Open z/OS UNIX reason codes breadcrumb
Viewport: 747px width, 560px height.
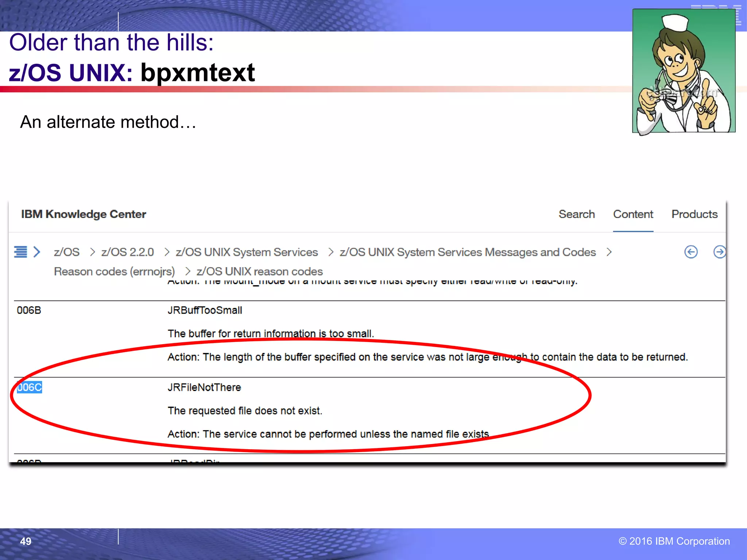point(259,272)
